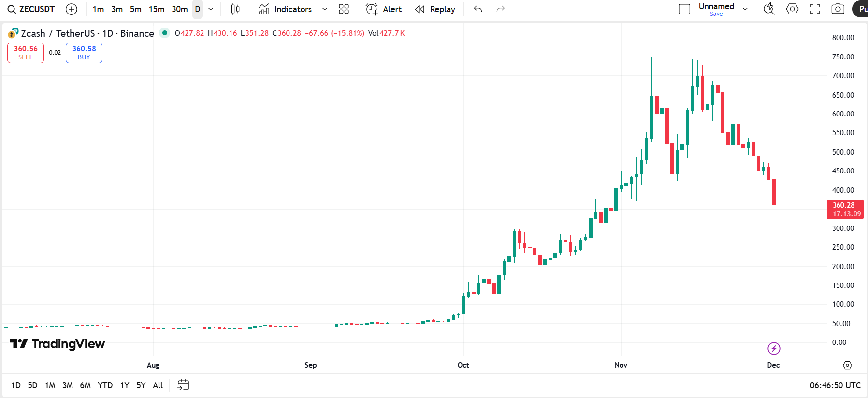
Task: Open the candlestick chart style selector
Action: pyautogui.click(x=235, y=9)
